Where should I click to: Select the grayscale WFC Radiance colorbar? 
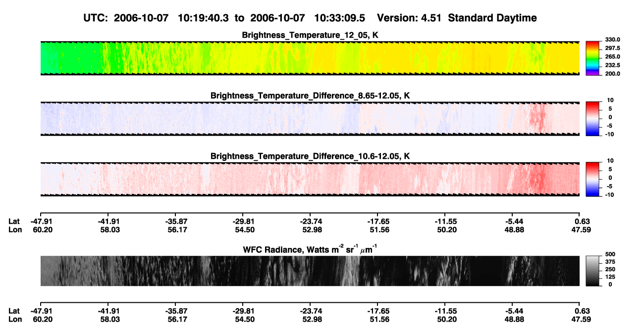coord(592,271)
